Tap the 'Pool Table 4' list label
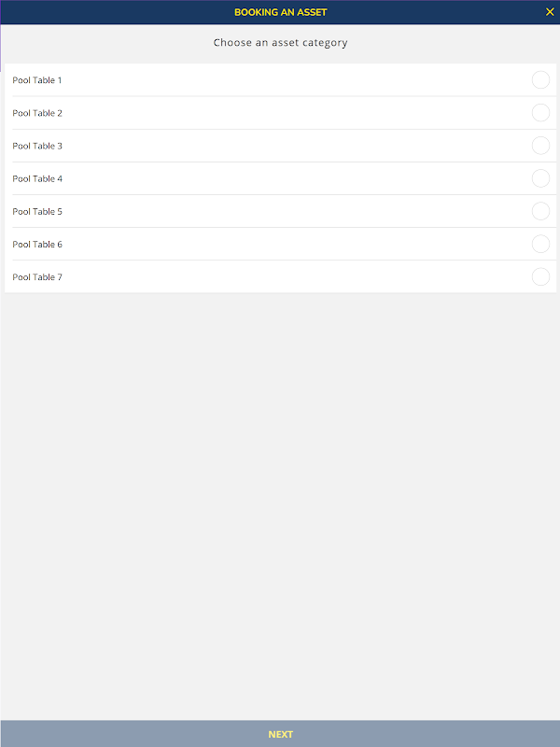The height and width of the screenshot is (747, 560). click(x=37, y=178)
